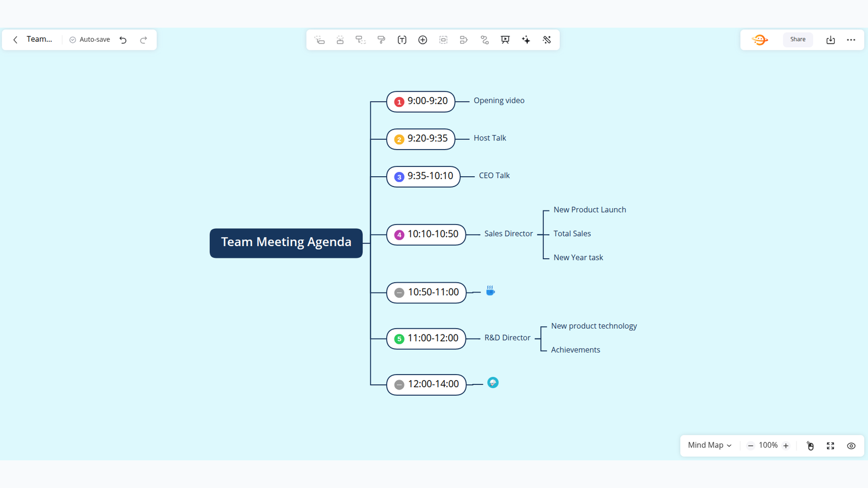Click the add parent topic icon
Viewport: 868px width, 488px height.
coord(361,40)
